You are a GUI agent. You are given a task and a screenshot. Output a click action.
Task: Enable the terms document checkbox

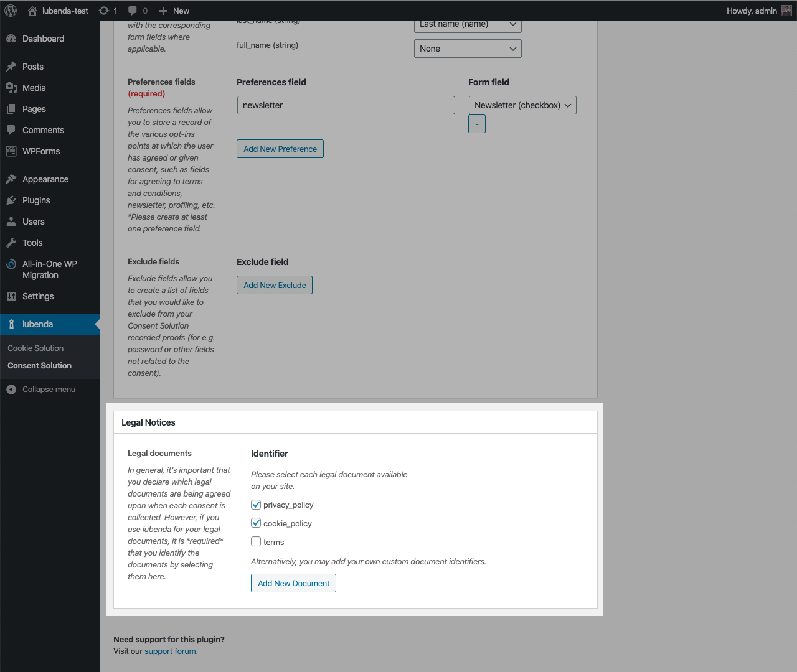pos(255,541)
